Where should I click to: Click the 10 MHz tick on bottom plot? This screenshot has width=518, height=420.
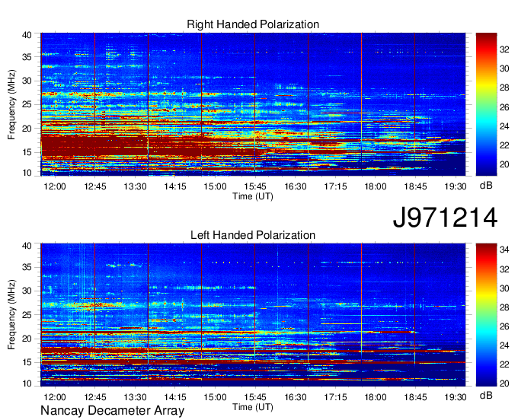coord(27,383)
